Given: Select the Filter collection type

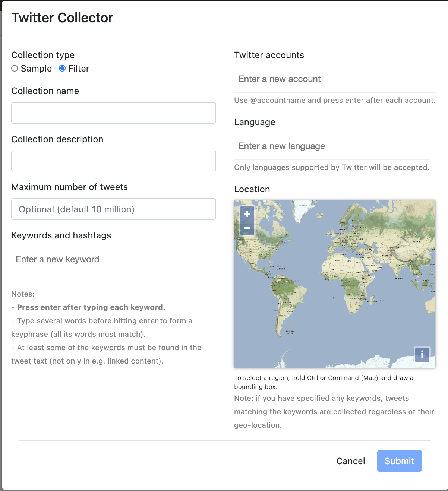Looking at the screenshot, I should (62, 68).
